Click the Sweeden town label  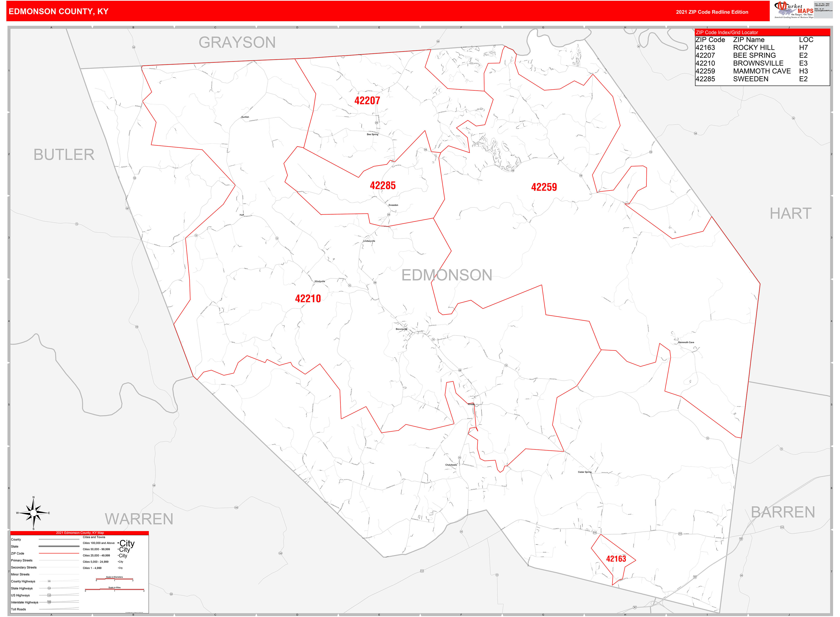(x=393, y=205)
